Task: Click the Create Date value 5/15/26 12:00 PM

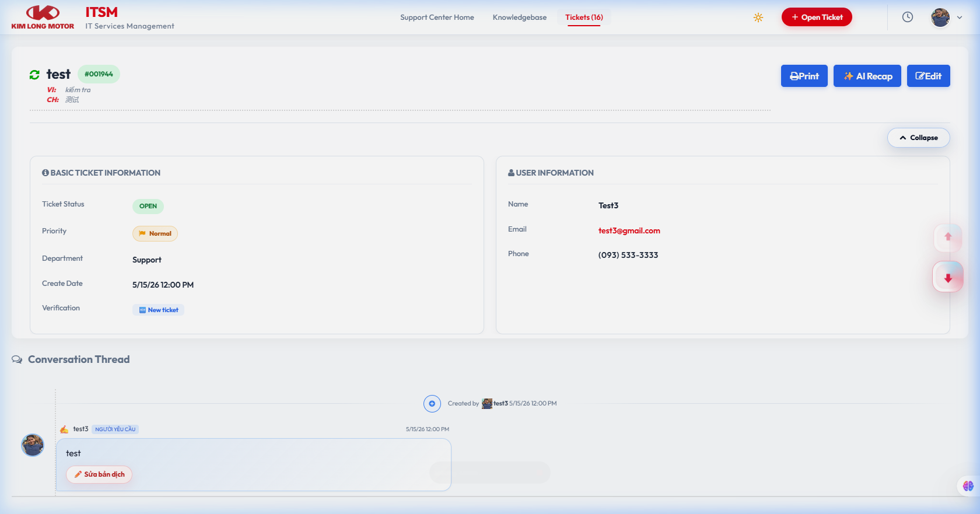Action: (x=163, y=285)
